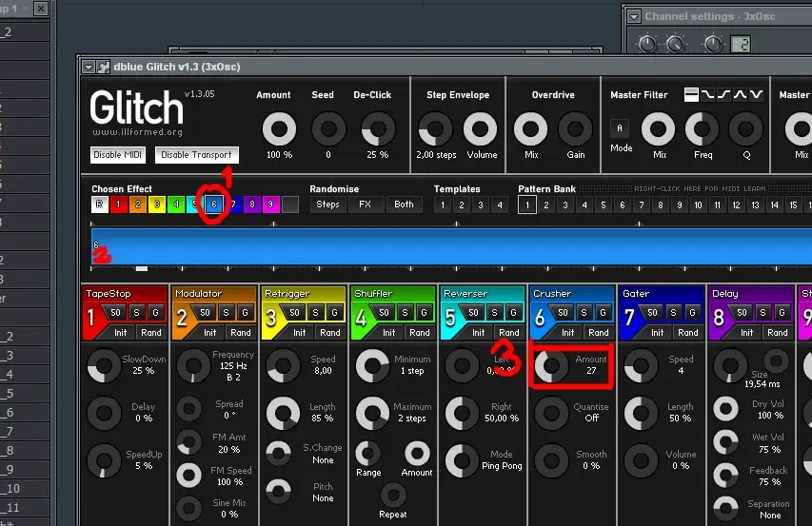The height and width of the screenshot is (526, 812).
Task: Toggle Gater G button
Action: tap(692, 312)
